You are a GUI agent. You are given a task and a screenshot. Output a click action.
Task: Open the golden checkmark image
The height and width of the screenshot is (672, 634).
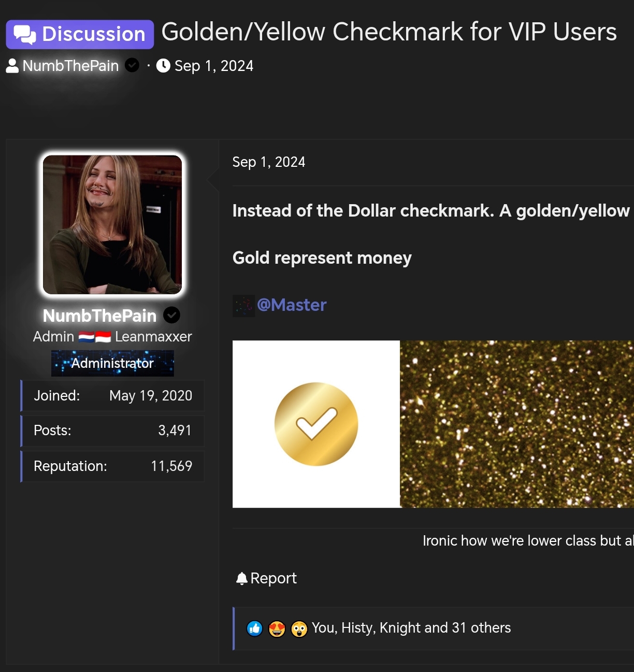click(x=316, y=424)
